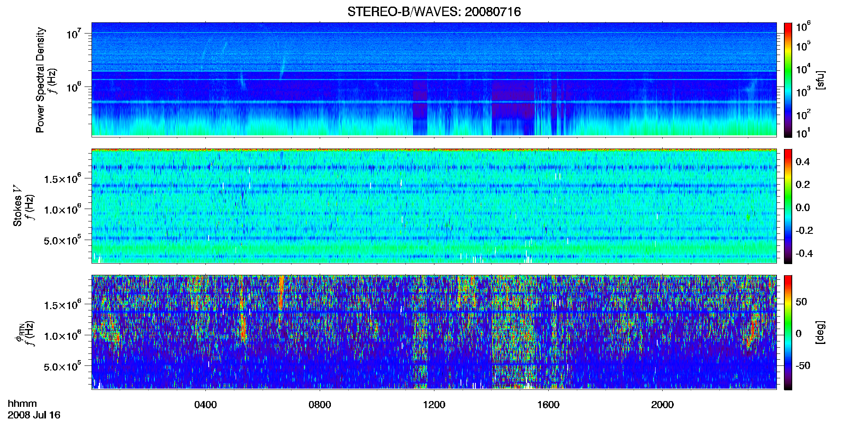Click the 2000 time tick label
The height and width of the screenshot is (447, 868).
pos(662,404)
